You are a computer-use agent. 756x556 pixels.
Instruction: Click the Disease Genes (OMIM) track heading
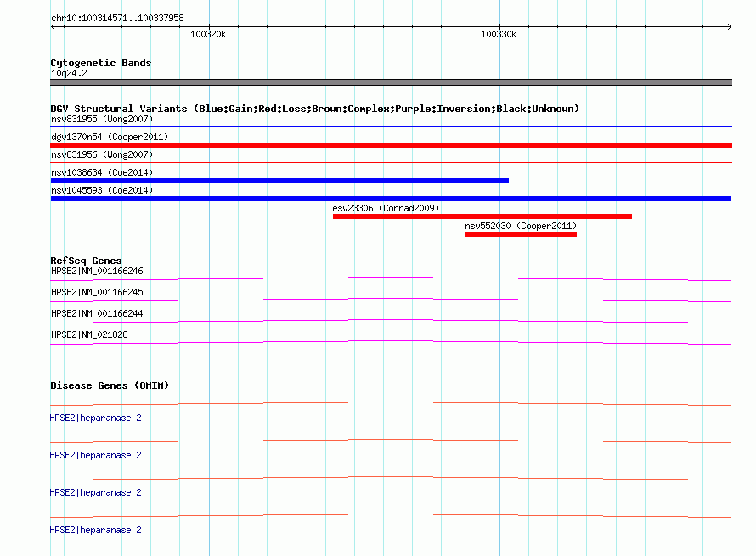(110, 385)
